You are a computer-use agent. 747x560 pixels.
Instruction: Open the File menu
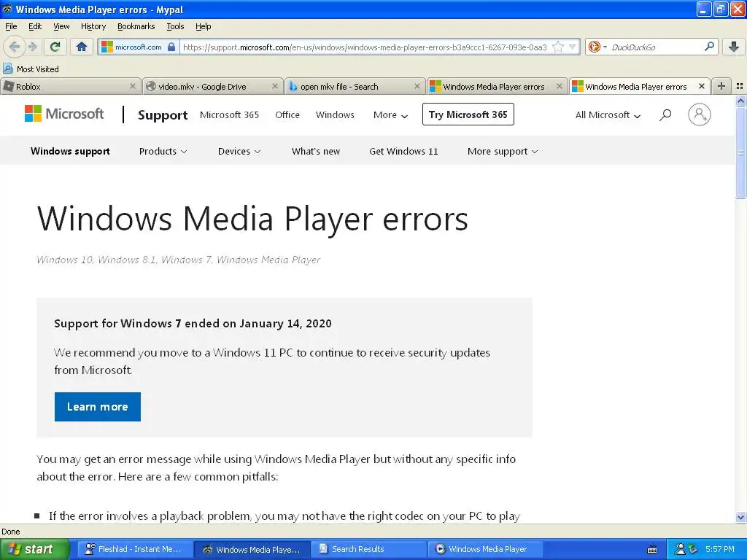tap(11, 26)
